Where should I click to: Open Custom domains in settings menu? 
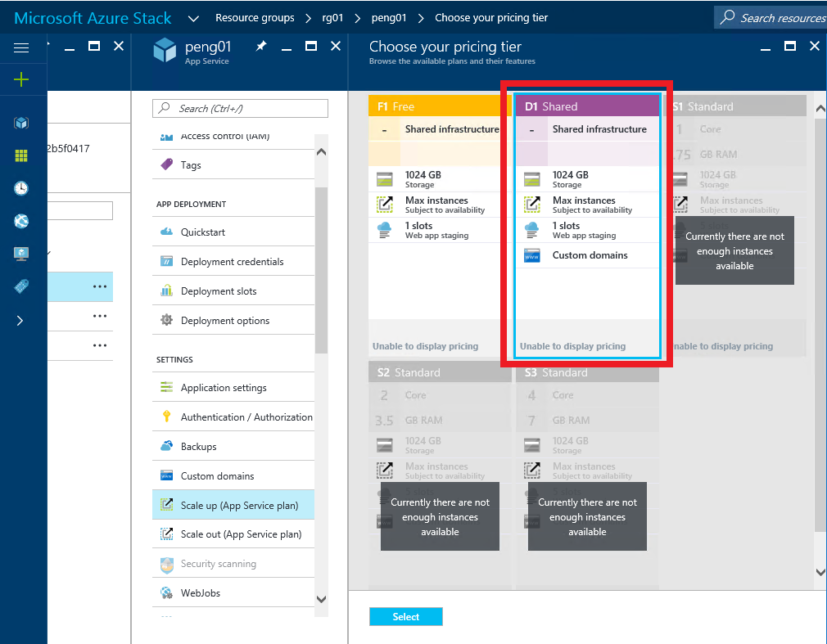coord(233,476)
